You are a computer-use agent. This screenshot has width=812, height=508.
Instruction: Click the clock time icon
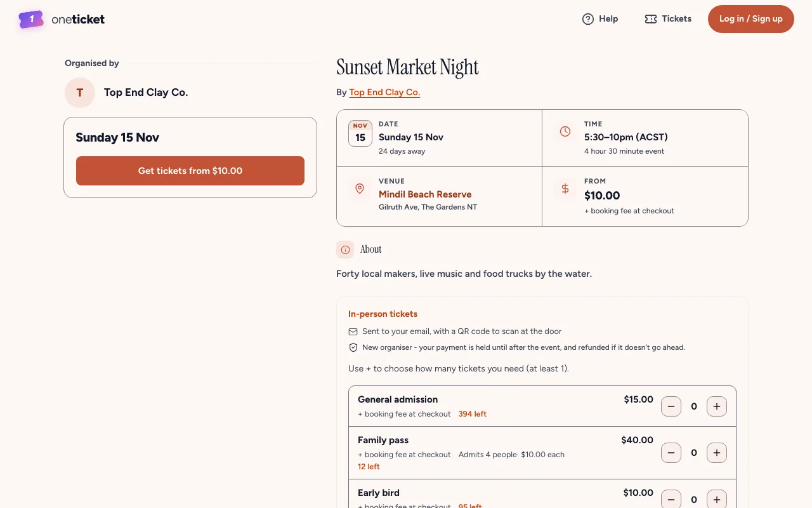[565, 131]
